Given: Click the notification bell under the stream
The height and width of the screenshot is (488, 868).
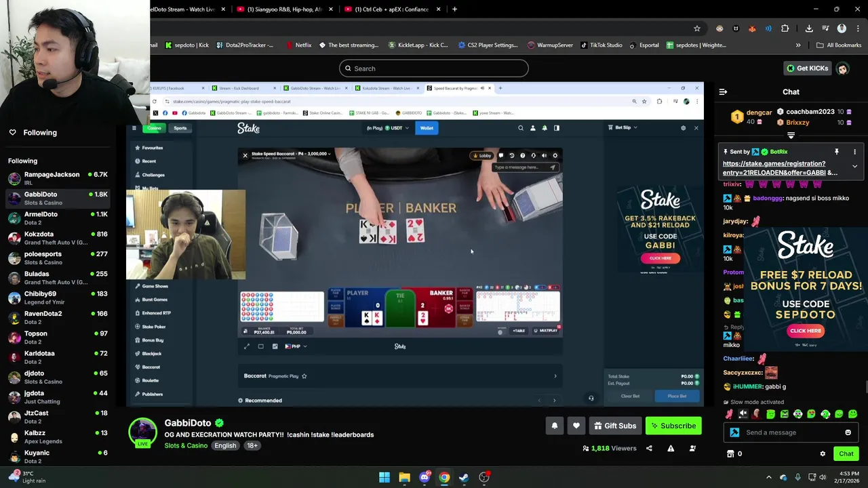Looking at the screenshot, I should click(554, 426).
